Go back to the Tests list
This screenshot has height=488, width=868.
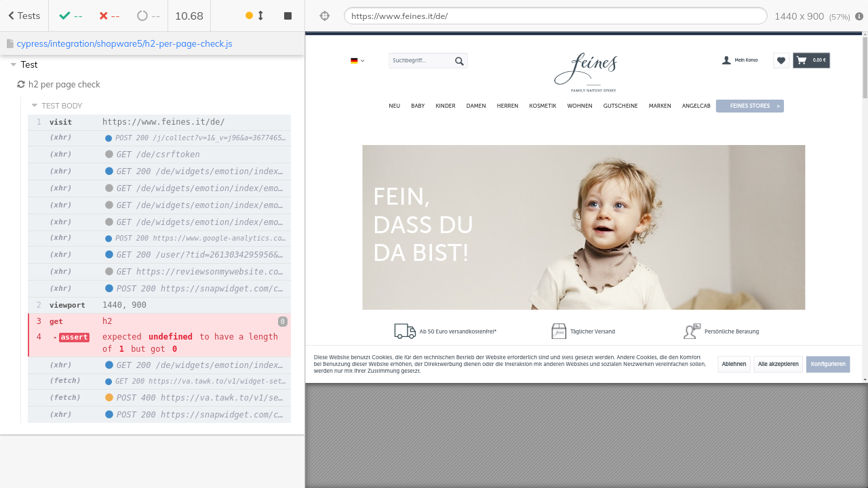click(24, 16)
